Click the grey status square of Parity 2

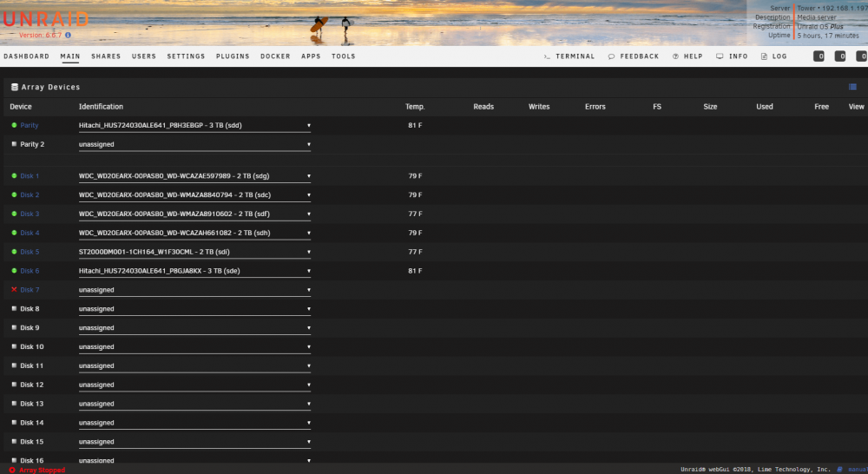point(15,144)
